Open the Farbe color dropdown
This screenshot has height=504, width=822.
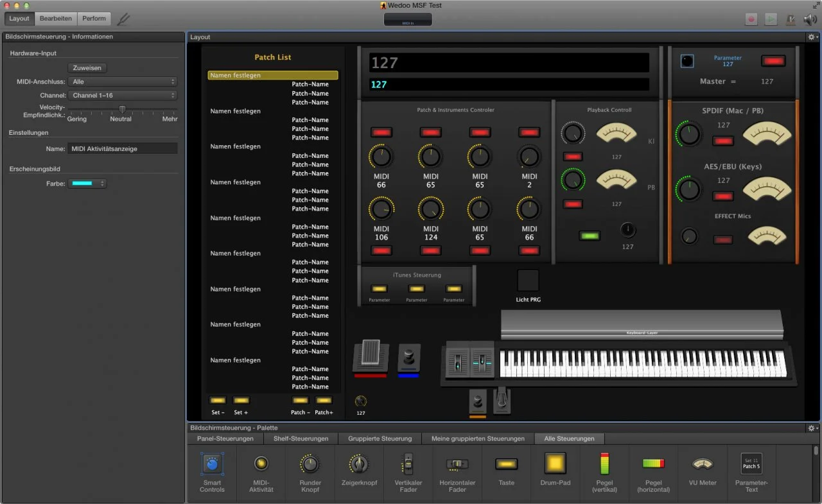(x=87, y=184)
